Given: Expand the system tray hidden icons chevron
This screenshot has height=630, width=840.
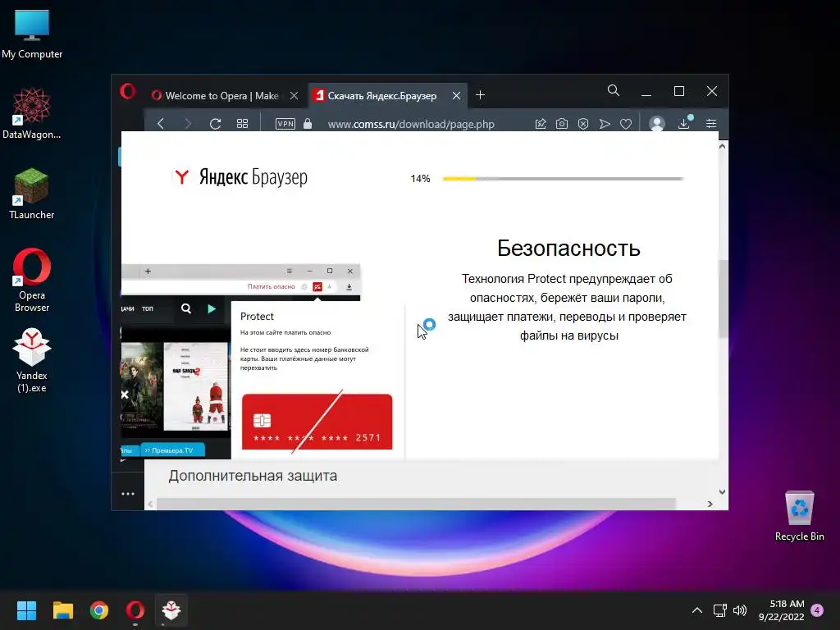Looking at the screenshot, I should 697,609.
